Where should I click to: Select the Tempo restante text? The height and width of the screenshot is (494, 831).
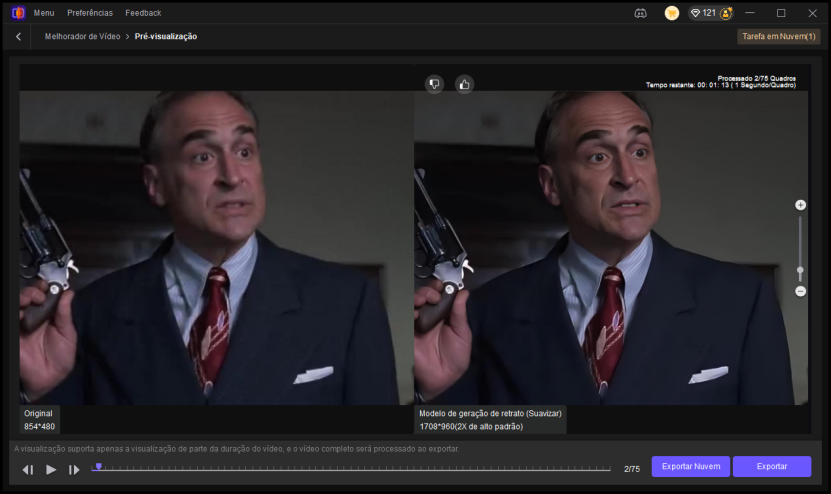point(721,85)
